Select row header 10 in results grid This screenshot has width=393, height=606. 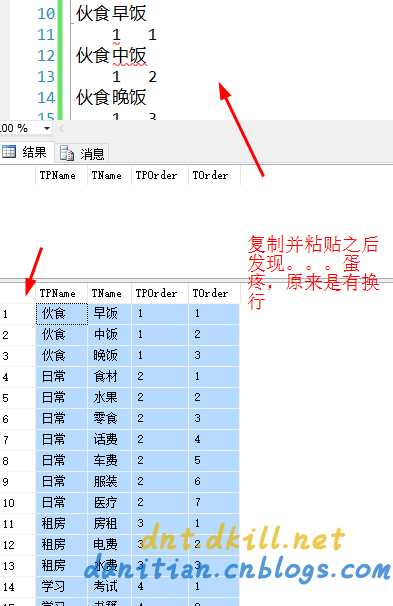pyautogui.click(x=17, y=502)
